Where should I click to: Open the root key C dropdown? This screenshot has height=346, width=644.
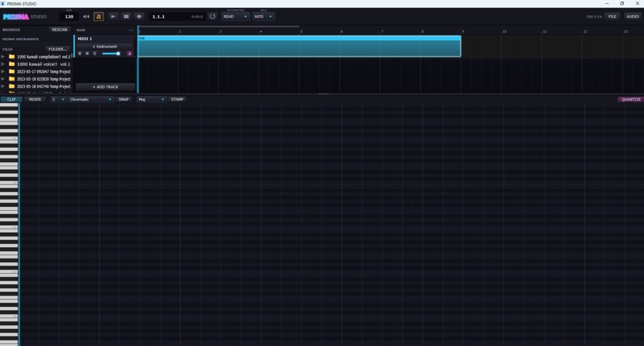pyautogui.click(x=58, y=99)
